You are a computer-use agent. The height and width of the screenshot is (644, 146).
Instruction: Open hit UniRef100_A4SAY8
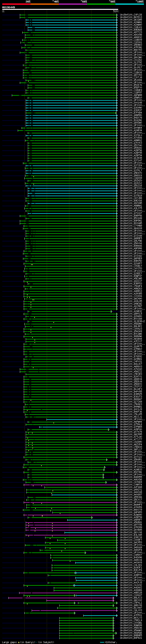(131, 562)
